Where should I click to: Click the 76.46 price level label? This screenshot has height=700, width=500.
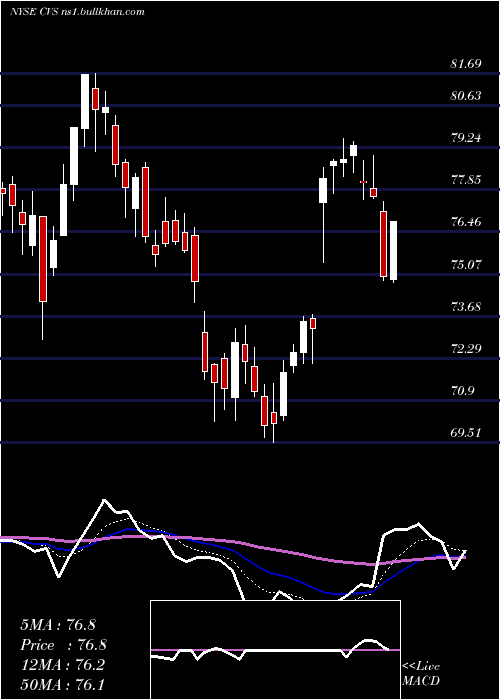(x=466, y=222)
